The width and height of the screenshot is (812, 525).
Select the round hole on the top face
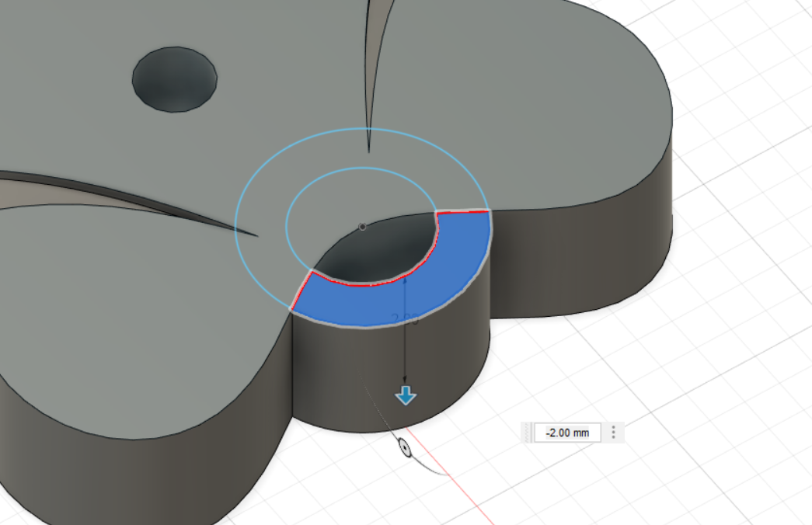175,79
